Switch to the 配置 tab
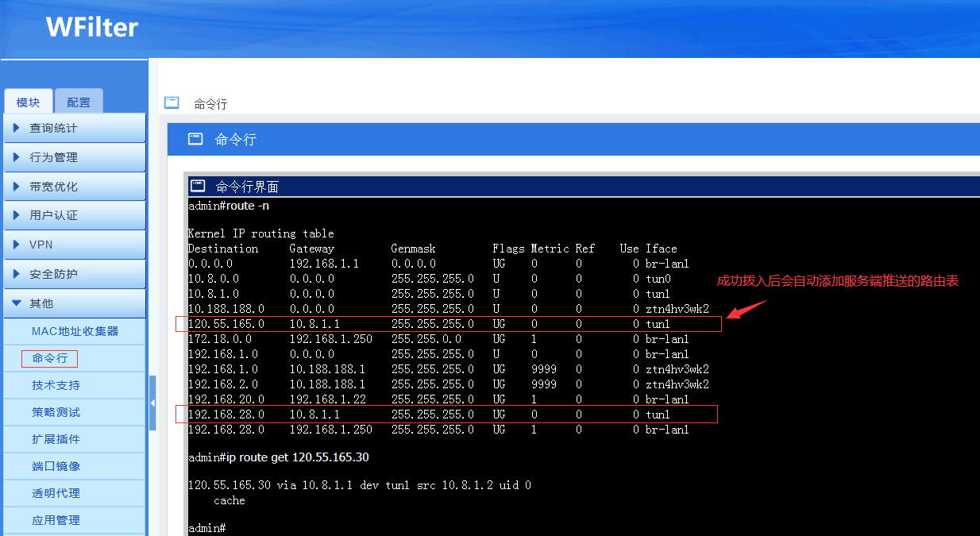The height and width of the screenshot is (536, 980). pyautogui.click(x=79, y=102)
